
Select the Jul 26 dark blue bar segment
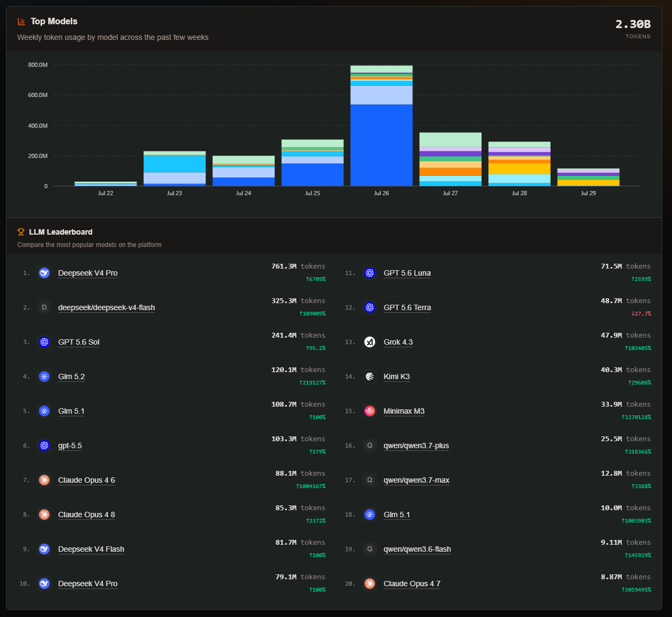click(x=382, y=145)
